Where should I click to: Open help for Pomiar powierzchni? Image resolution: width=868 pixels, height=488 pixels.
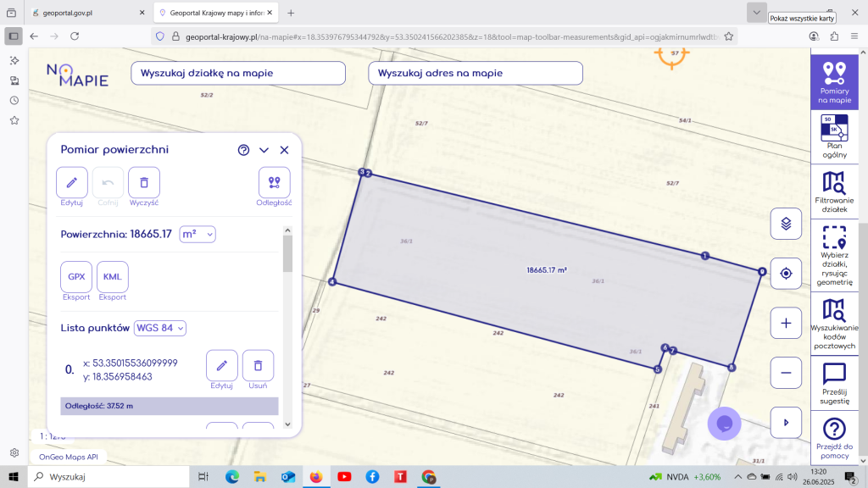[x=243, y=150]
